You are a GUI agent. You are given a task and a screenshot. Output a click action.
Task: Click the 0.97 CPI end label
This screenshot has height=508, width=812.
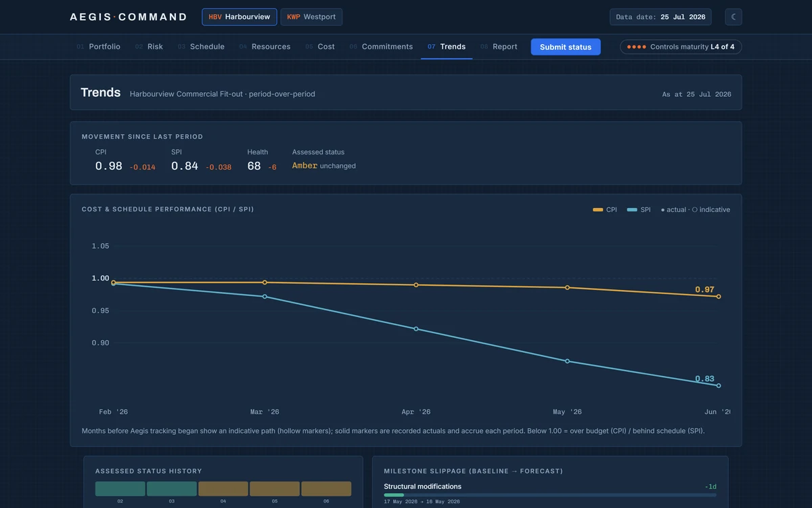(x=704, y=290)
